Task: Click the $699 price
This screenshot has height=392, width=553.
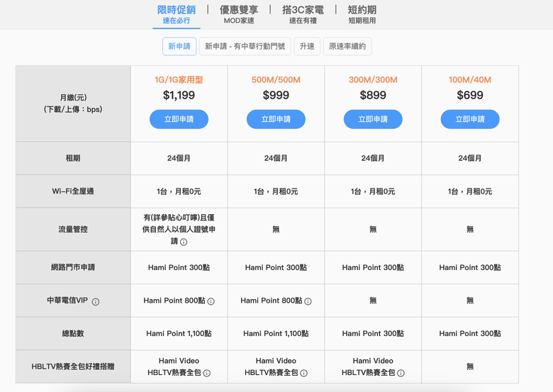Action: (470, 95)
